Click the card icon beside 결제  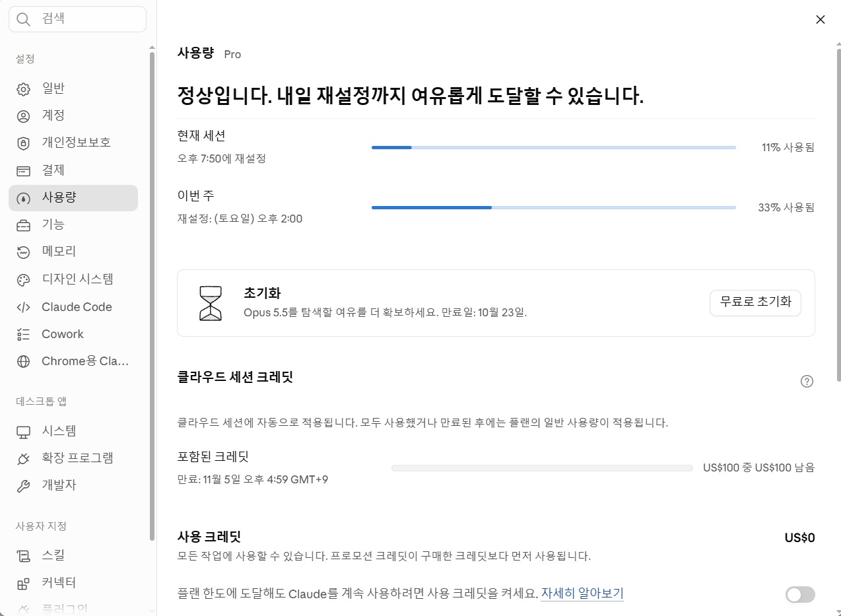(x=23, y=171)
